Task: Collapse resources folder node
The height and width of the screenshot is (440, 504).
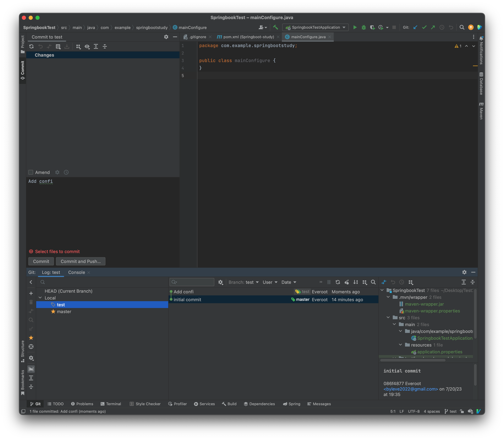Action: click(401, 345)
